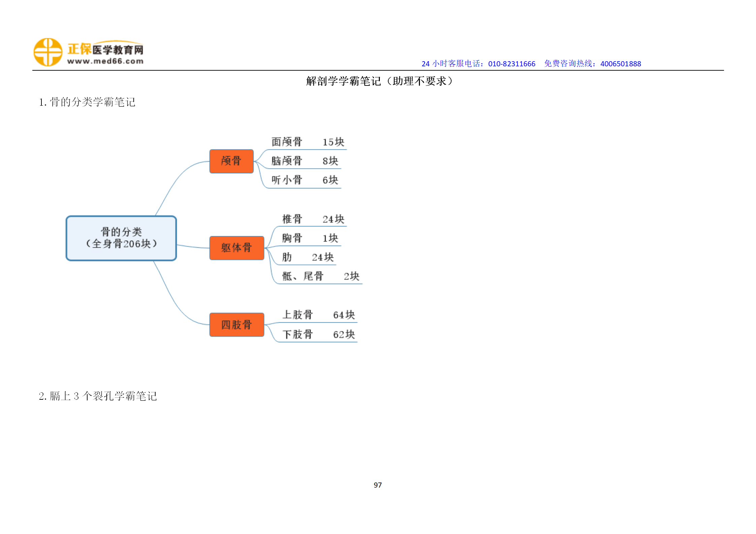Image resolution: width=756 pixels, height=534 pixels.
Task: Select the 听小骨 6块 branch label
Action: [x=305, y=180]
